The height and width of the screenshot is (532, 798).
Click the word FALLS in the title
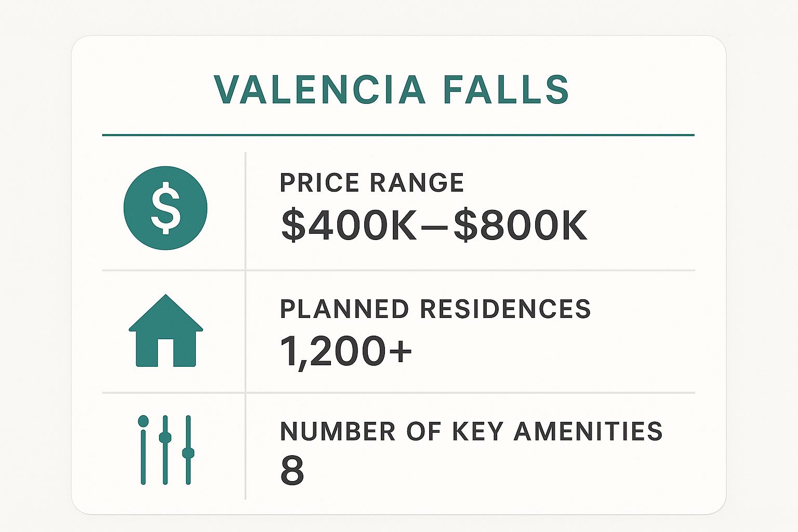point(506,90)
